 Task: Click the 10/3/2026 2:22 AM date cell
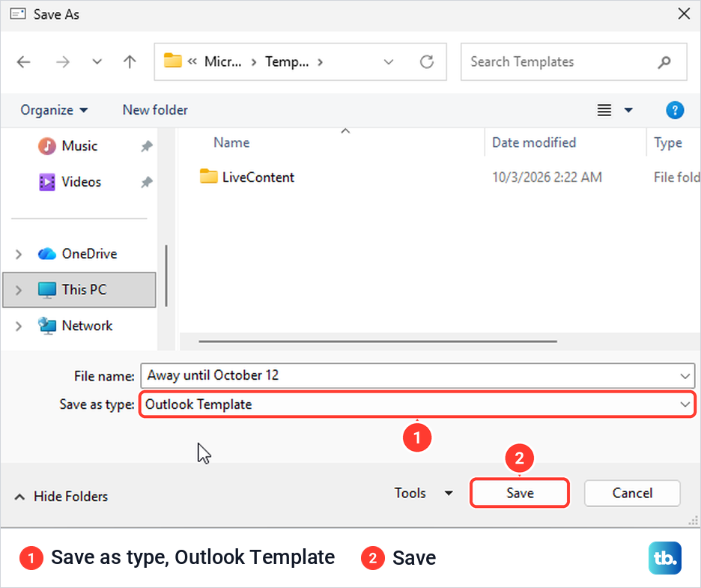[547, 177]
